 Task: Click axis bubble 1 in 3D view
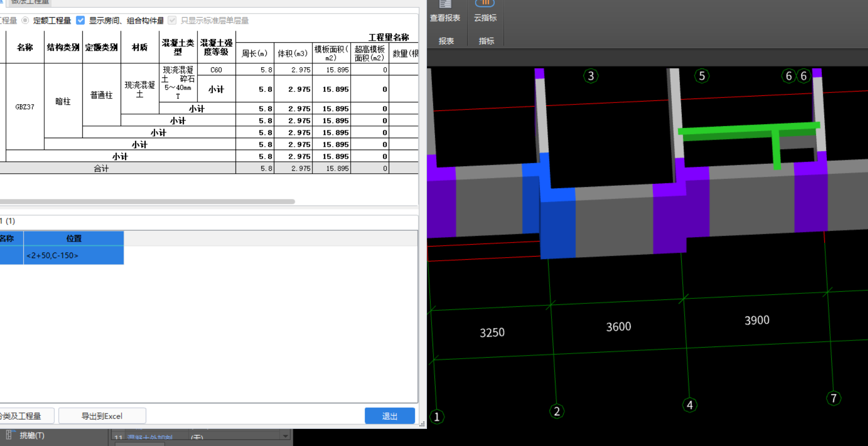[x=437, y=416]
